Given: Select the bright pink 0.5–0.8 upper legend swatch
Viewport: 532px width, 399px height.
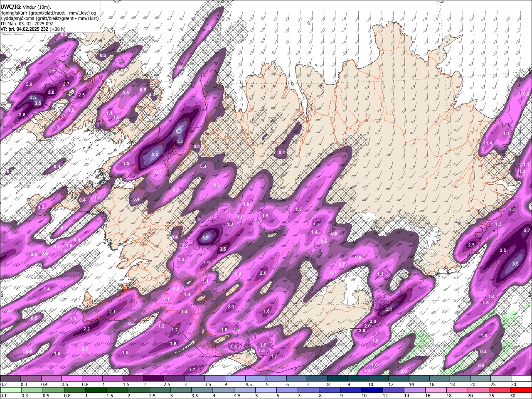Looking at the screenshot, I should tap(71, 379).
